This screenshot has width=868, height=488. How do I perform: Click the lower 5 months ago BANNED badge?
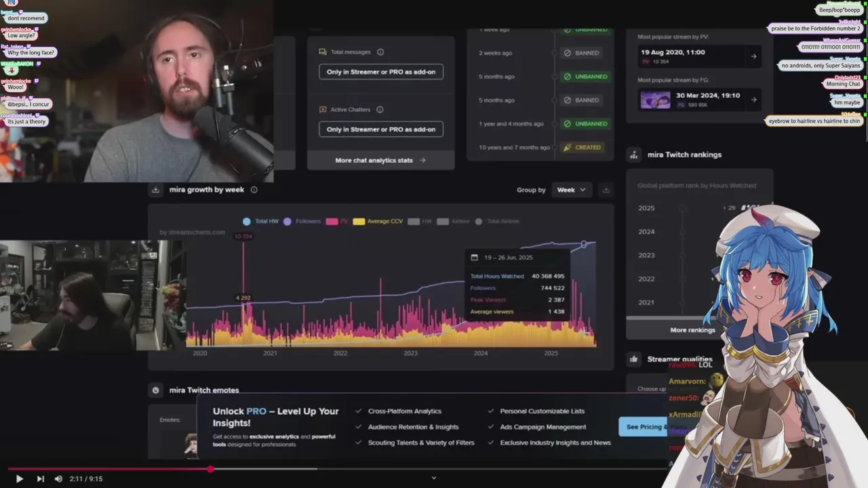[583, 100]
